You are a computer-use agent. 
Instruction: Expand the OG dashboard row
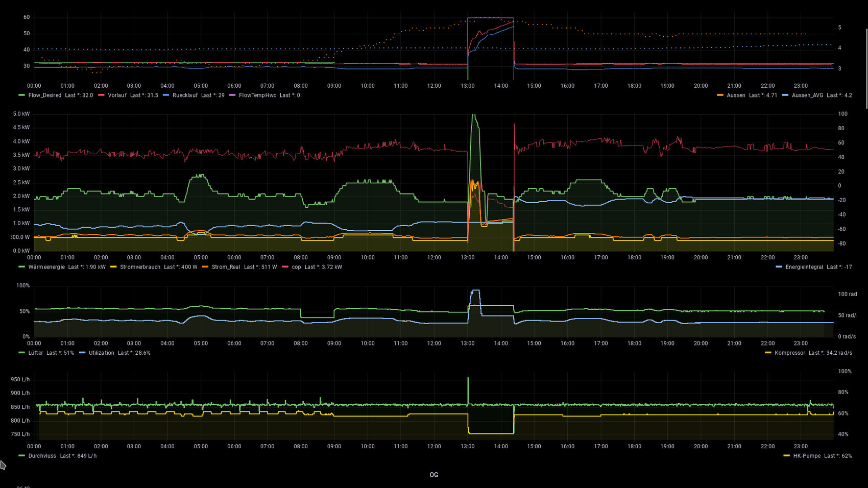(433, 475)
